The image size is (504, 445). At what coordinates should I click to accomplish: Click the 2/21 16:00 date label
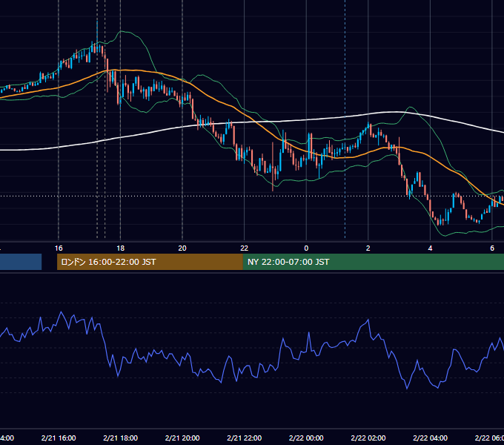pos(59,438)
